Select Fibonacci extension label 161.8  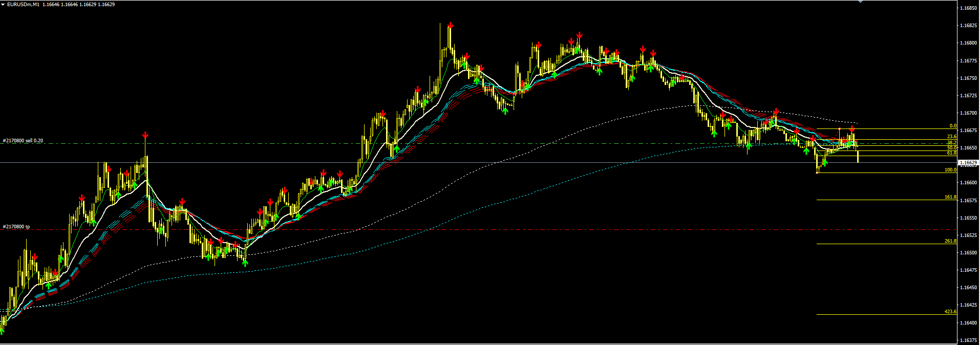(x=951, y=197)
